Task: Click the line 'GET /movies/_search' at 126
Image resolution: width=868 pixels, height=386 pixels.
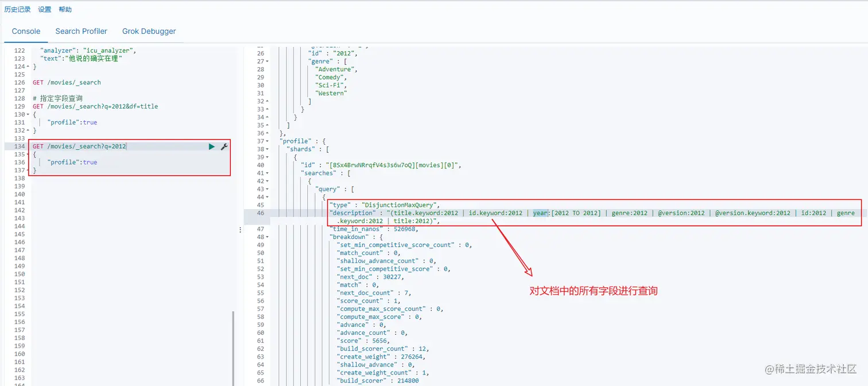Action: pos(67,82)
